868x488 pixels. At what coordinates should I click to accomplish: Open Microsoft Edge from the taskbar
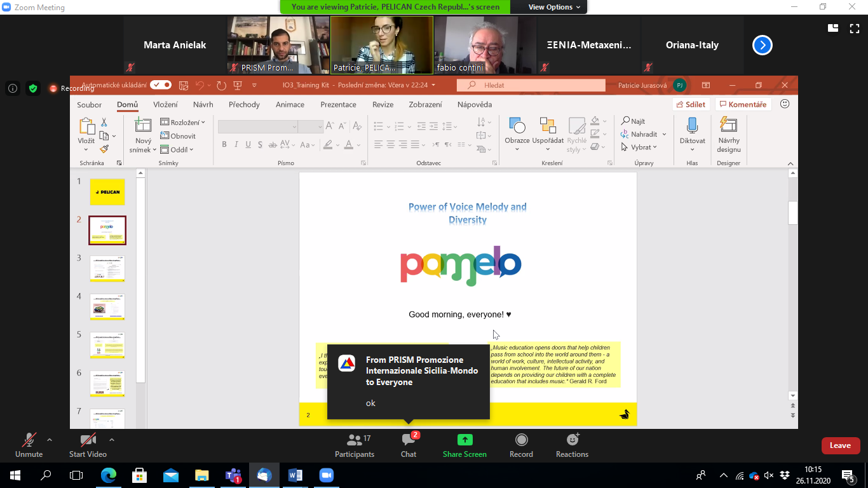pos(109,475)
